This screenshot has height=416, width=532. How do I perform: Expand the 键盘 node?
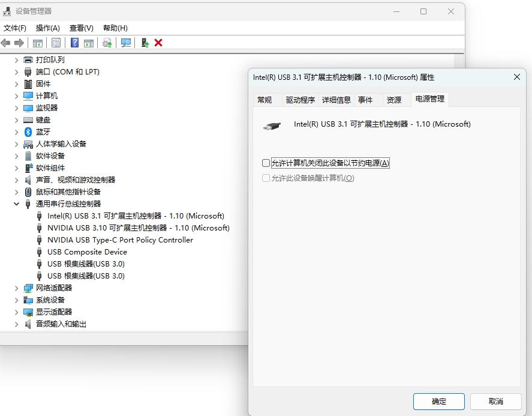[16, 120]
